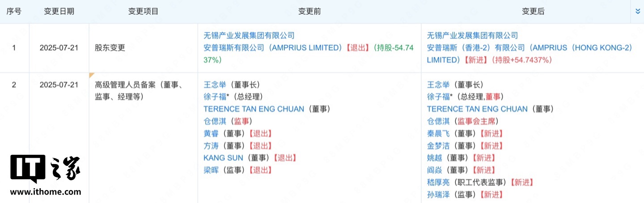Viewport: 644px width, 203px height.
Task: Click 安普瑞斯有限公司 (AMPRIUS LIMITED) shareholder link
Action: 273,47
